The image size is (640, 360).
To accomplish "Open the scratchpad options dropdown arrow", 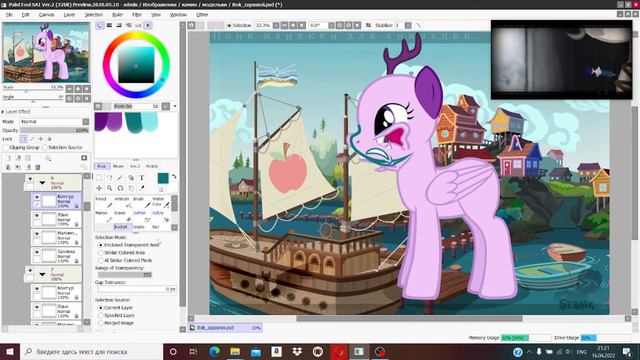I will (x=175, y=106).
